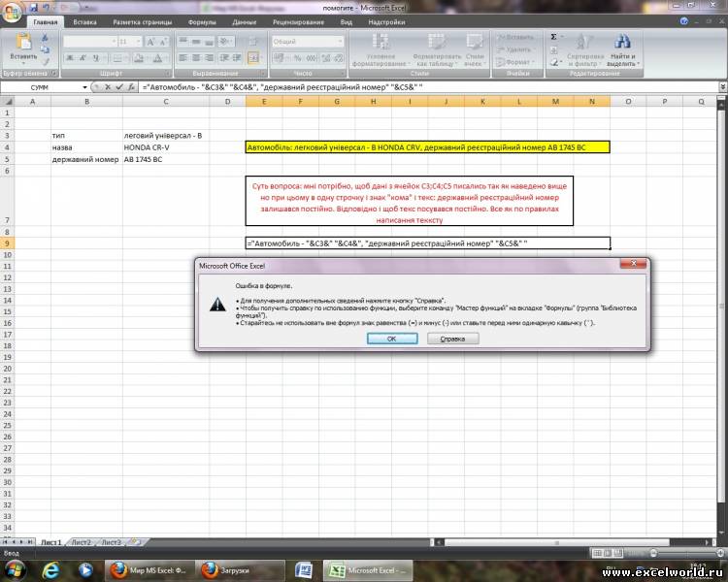
Task: Confirm formula entry with the checkmark icon
Action: coord(119,86)
